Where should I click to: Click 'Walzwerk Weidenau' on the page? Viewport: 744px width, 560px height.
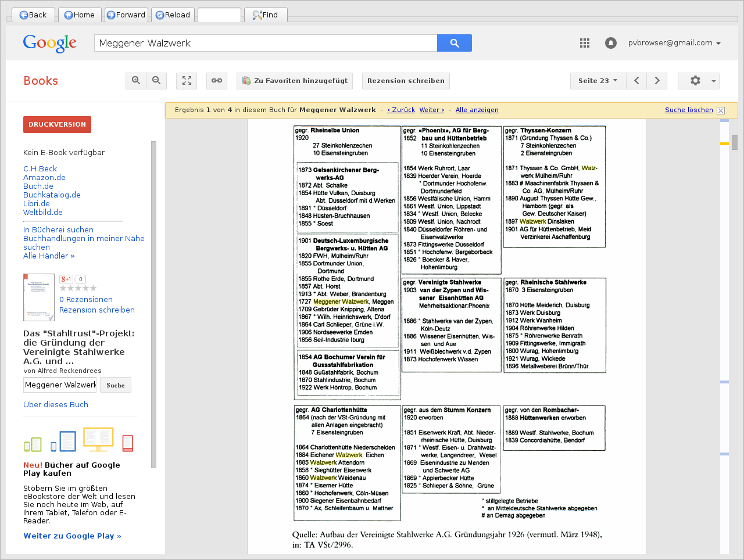point(338,478)
